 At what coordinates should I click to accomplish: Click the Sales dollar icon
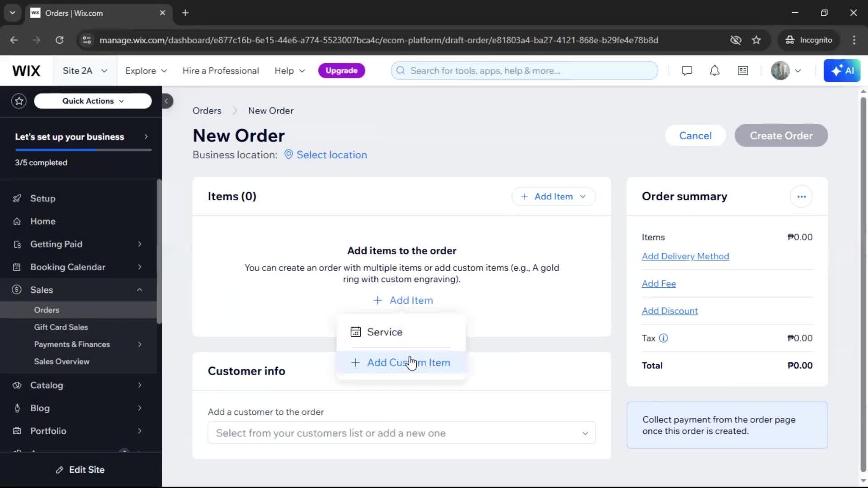[x=17, y=290]
